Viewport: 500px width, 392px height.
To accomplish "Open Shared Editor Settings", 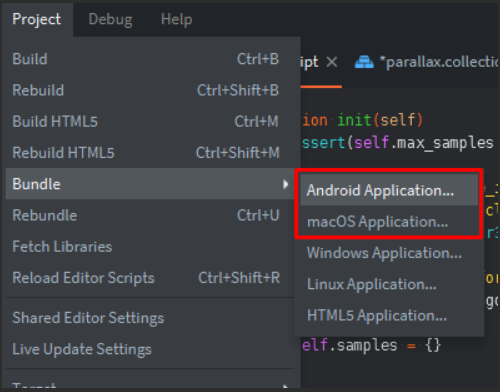I will [150, 318].
